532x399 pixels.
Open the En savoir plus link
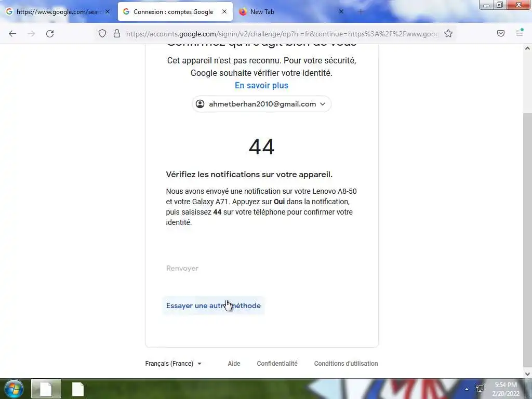coord(261,86)
